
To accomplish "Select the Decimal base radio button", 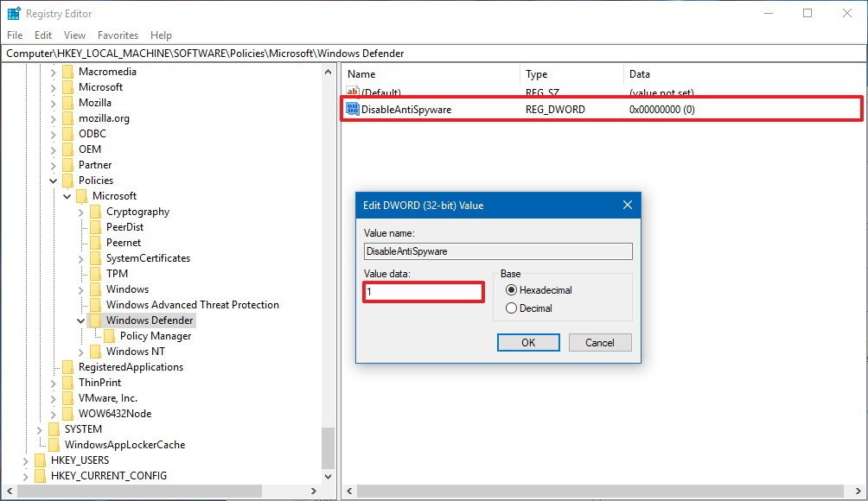I will (511, 308).
